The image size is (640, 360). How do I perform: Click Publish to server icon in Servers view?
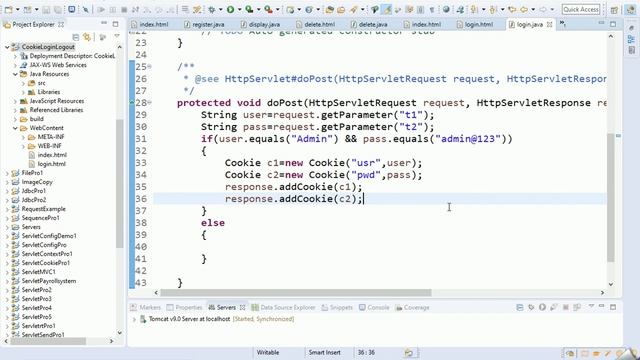(577, 307)
